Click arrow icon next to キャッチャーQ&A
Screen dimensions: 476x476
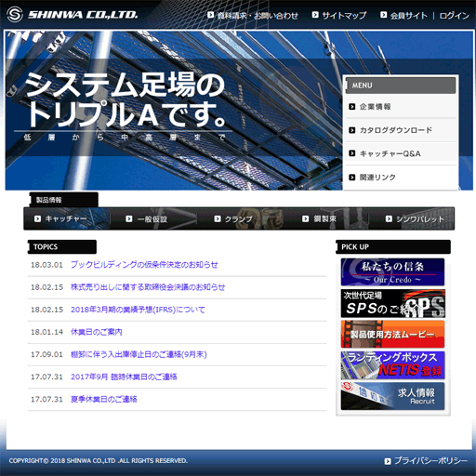(x=352, y=153)
